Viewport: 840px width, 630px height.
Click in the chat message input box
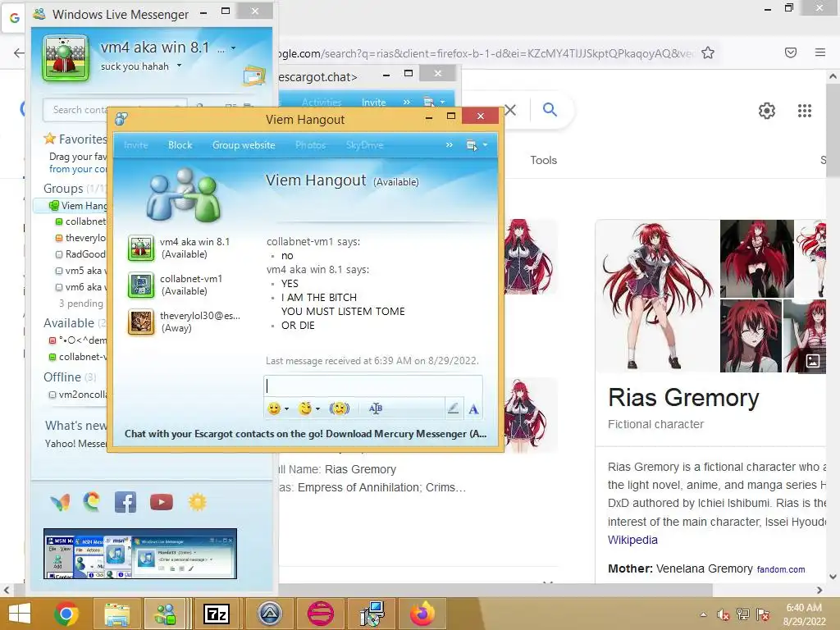pos(373,386)
